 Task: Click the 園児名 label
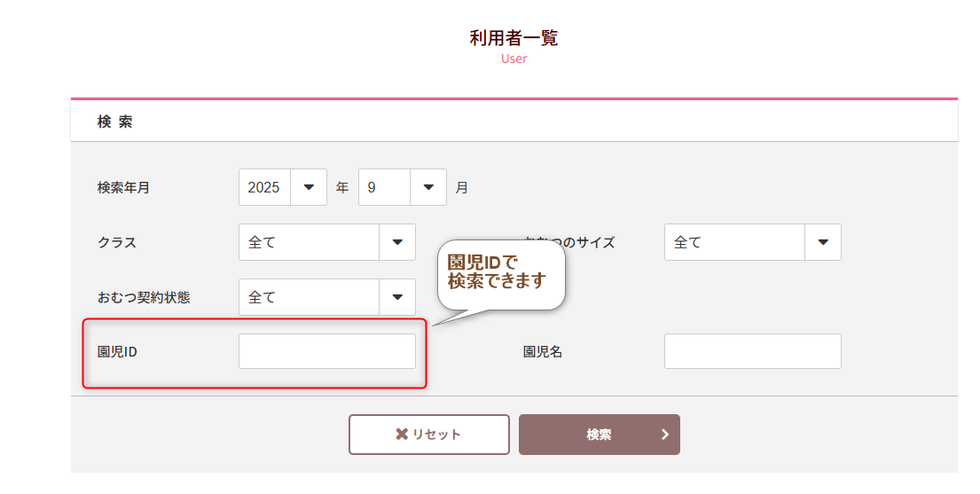click(543, 352)
